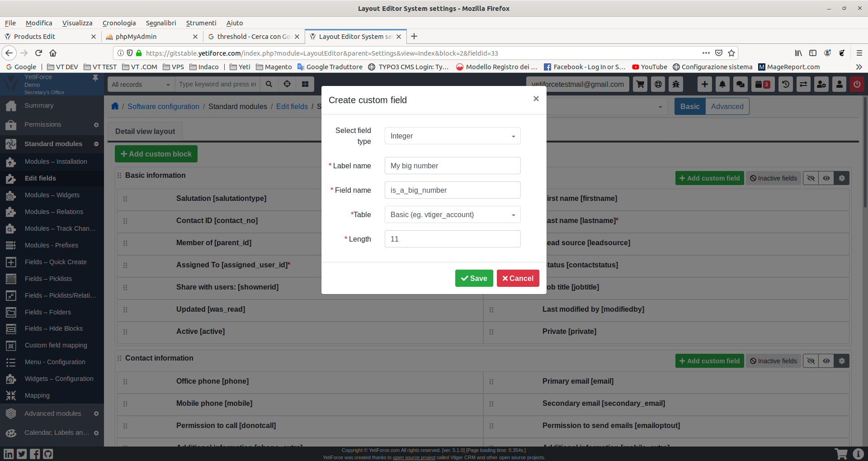The width and height of the screenshot is (868, 461).
Task: Click the search magnifier icon
Action: click(269, 84)
